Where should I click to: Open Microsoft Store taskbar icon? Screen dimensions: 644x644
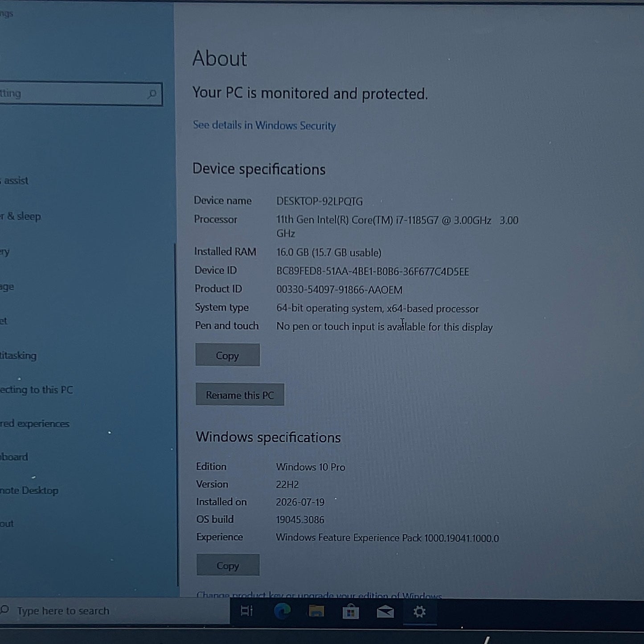(350, 611)
